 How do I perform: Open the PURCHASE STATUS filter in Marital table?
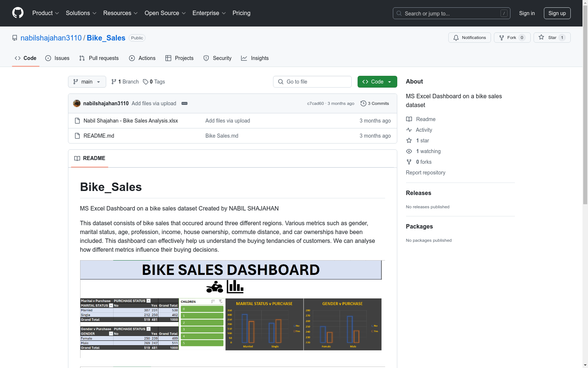(x=148, y=301)
